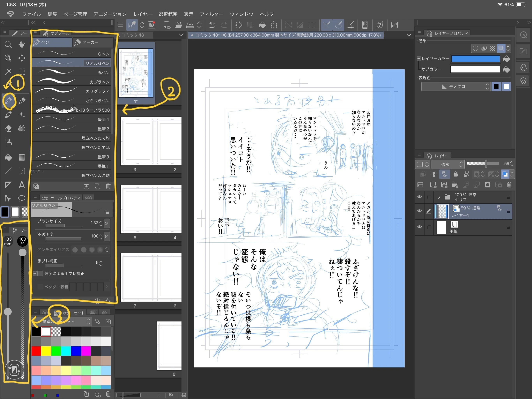The image size is (532, 399).
Task: Hide the レイヤー1 layer visibility eye
Action: (x=419, y=211)
